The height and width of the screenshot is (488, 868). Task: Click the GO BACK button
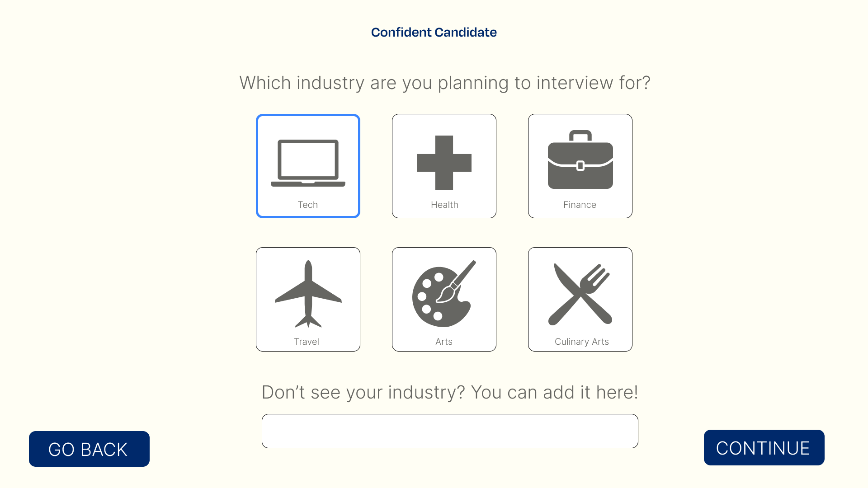coord(89,449)
